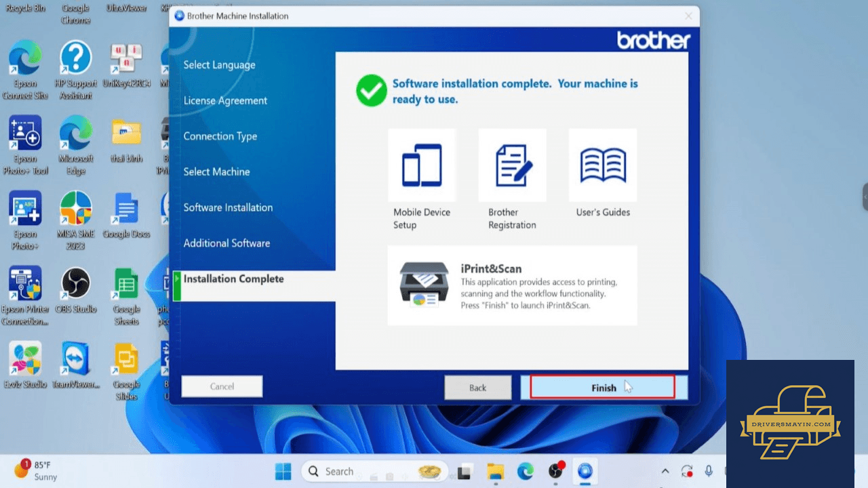Go Back to the previous installer step

(x=477, y=388)
